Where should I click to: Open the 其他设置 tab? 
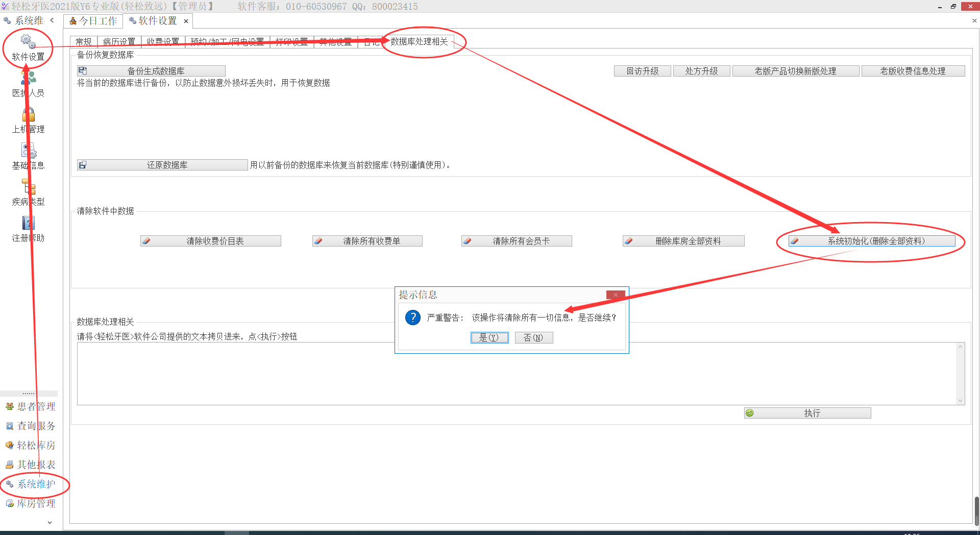click(335, 42)
